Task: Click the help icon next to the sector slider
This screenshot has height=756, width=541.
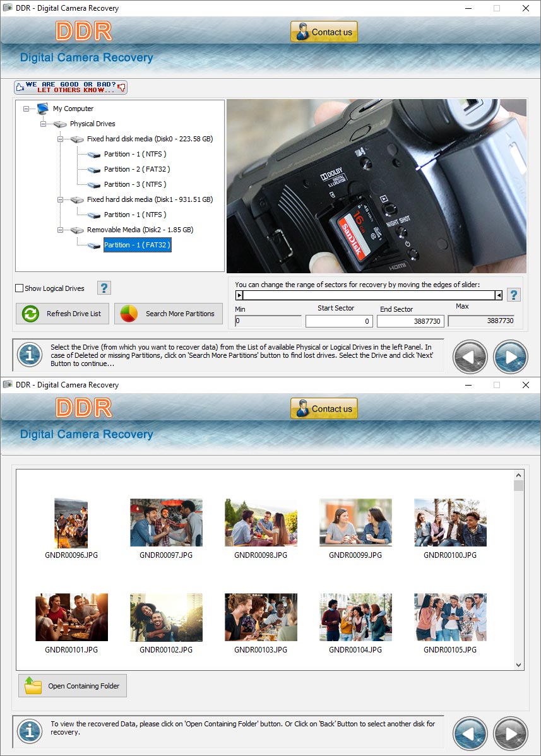Action: pos(514,294)
